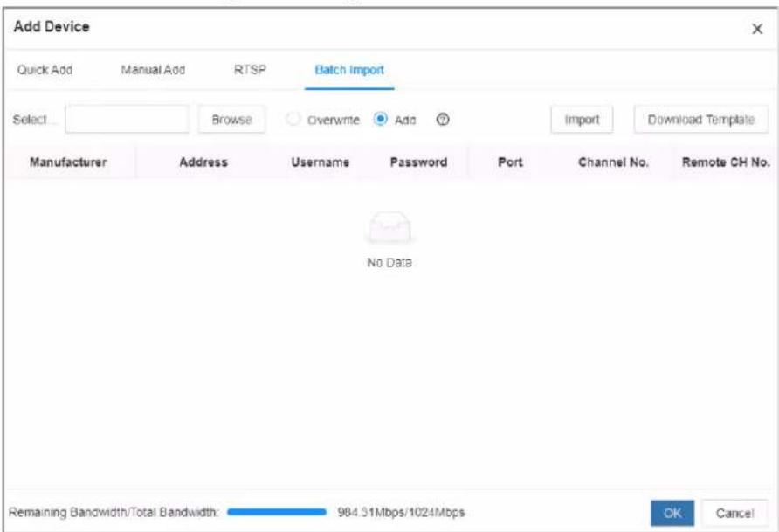Click the Address column header

click(203, 162)
